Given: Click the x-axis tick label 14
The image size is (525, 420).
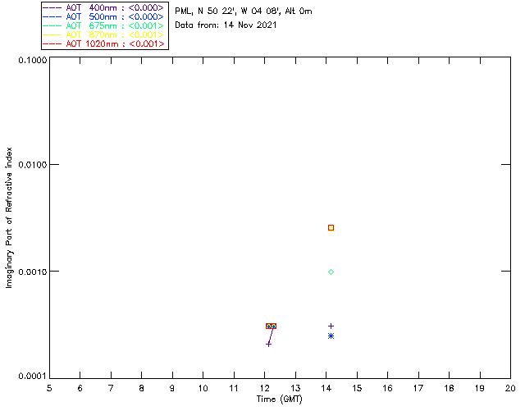Looking at the screenshot, I should point(326,388).
